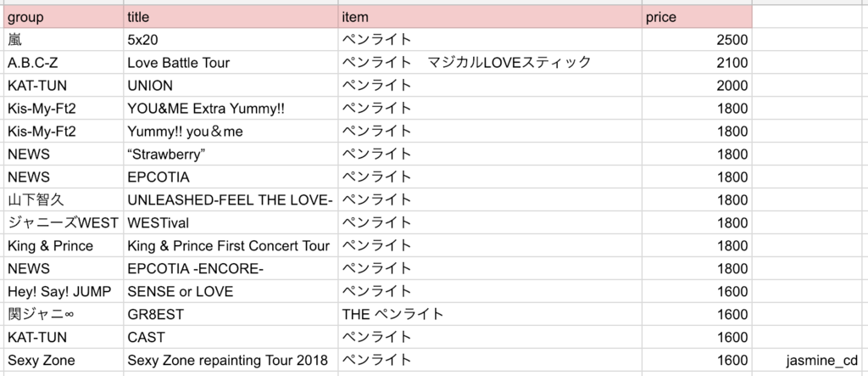Click the 'jasmine_cd' cell
The width and height of the screenshot is (868, 376).
(x=810, y=361)
